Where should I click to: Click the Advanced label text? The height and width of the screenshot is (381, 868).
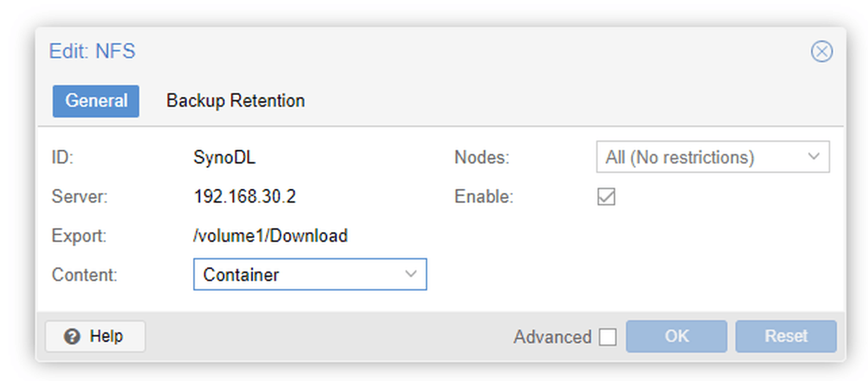(552, 337)
